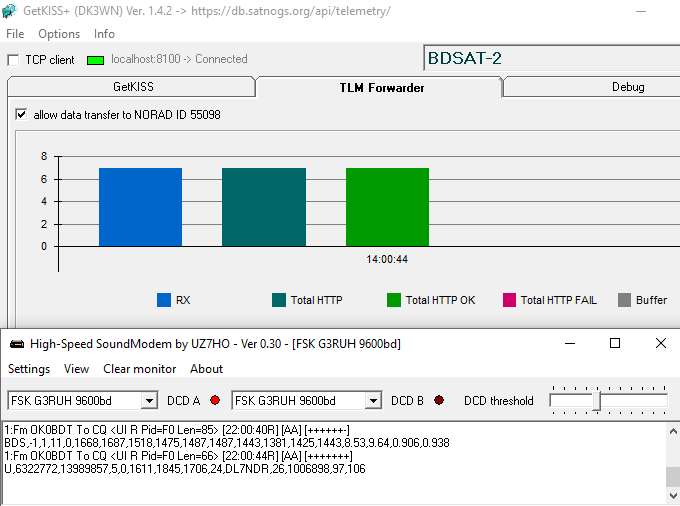Click the frame header with Len=66

click(x=178, y=456)
